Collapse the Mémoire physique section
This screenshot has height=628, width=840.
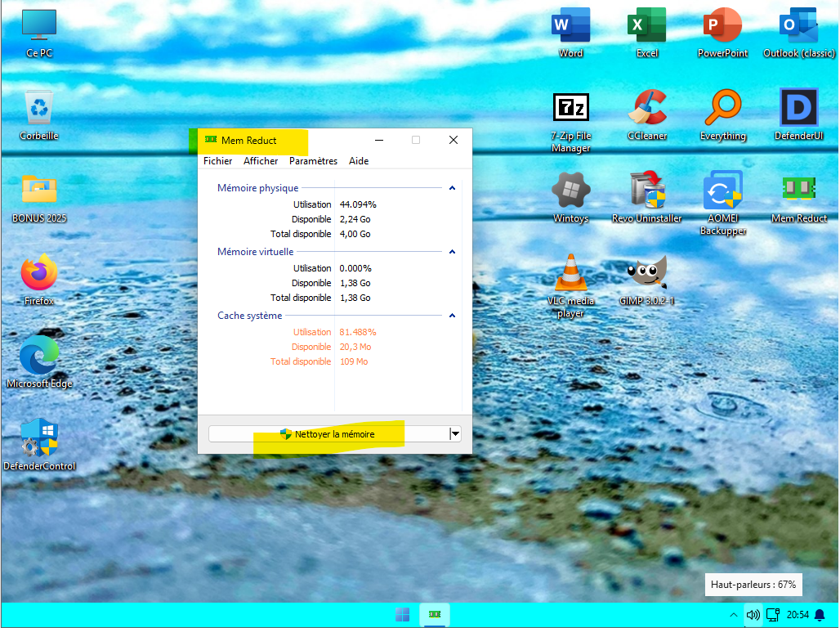pyautogui.click(x=452, y=188)
